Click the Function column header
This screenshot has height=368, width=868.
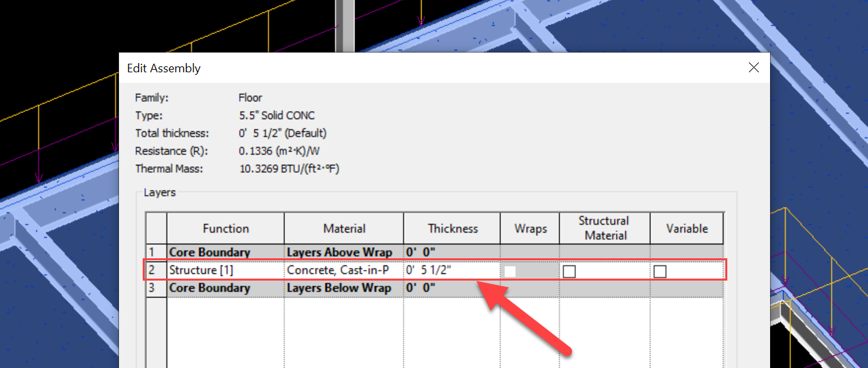point(226,229)
